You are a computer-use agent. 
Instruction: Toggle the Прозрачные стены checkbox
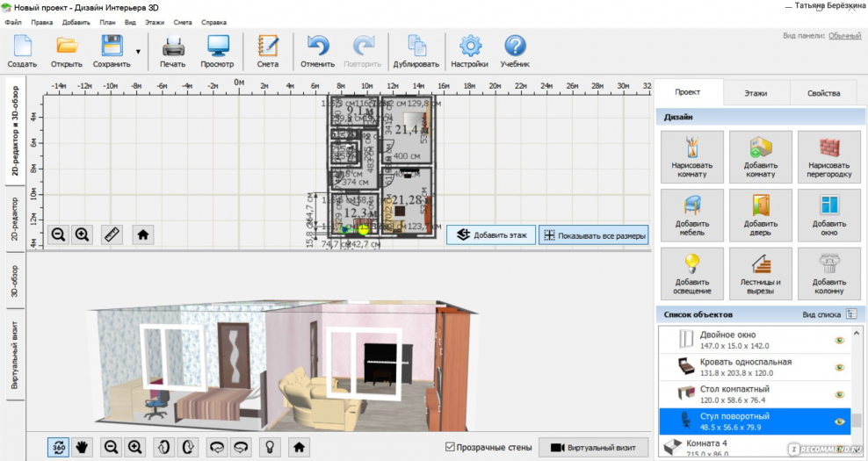[x=451, y=447]
